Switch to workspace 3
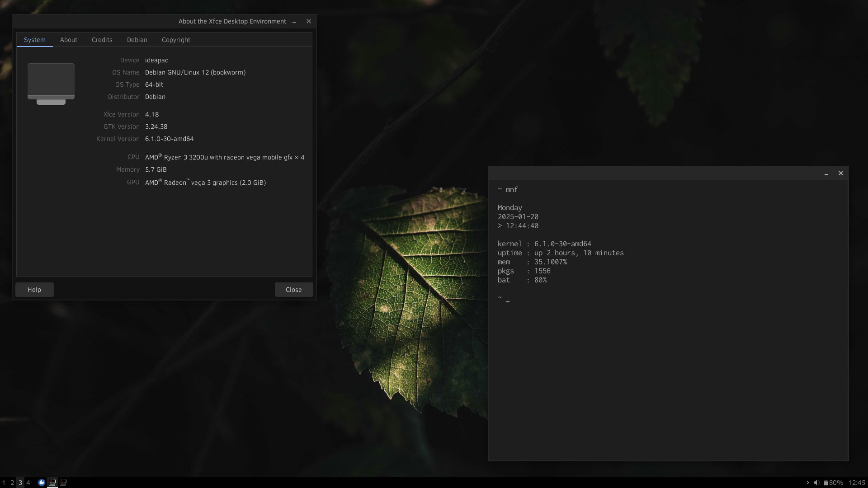 pyautogui.click(x=20, y=483)
